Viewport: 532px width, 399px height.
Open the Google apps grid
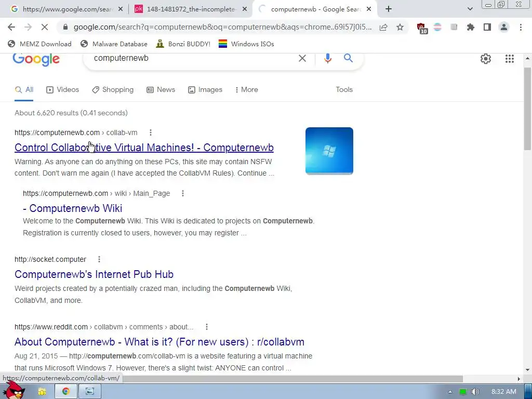[x=509, y=59]
